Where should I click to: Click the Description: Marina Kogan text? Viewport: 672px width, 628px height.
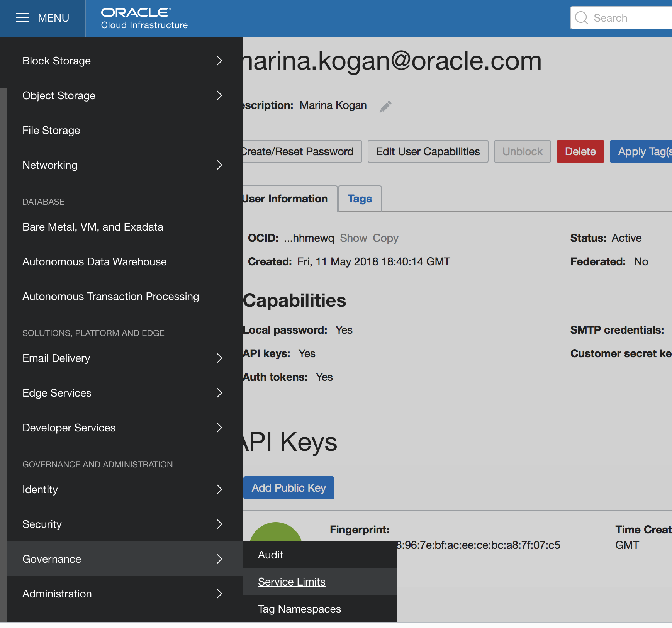point(305,105)
